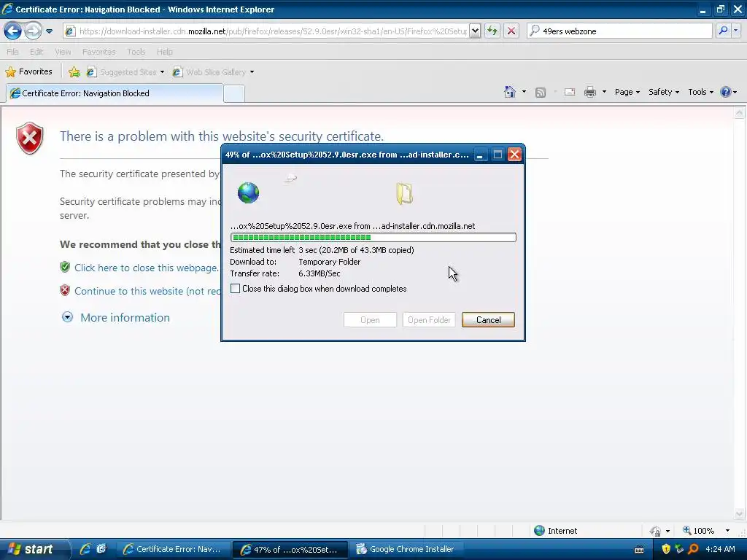Click the address bar URL field
This screenshot has height=560, width=747.
(273, 31)
